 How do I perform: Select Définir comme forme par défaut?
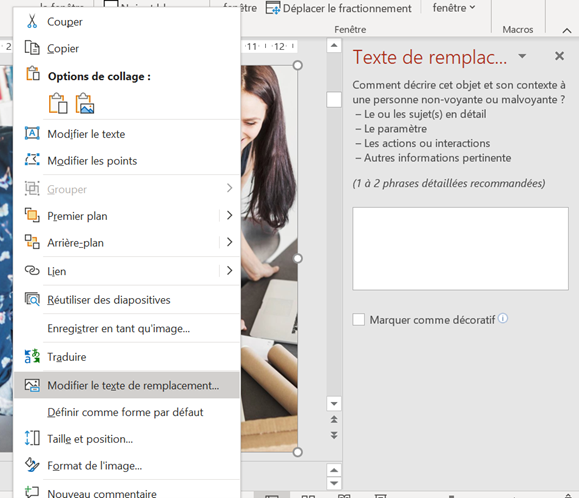point(125,412)
